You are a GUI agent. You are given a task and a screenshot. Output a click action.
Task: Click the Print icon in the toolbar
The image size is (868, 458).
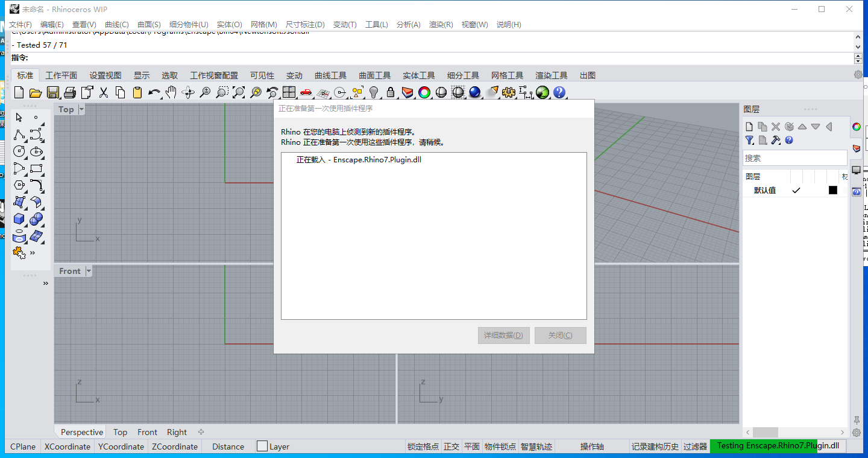tap(69, 92)
